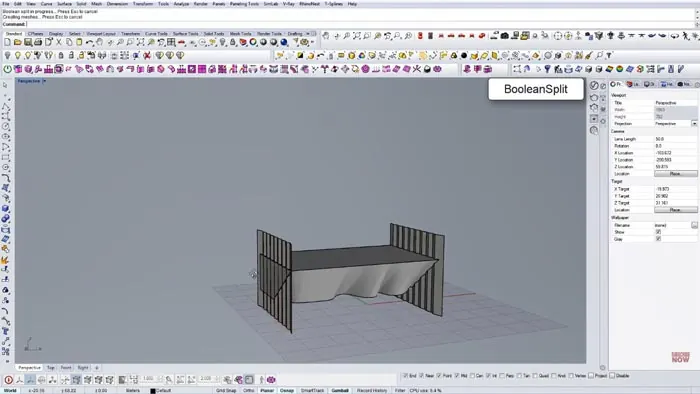700x394 pixels.
Task: Click the magenta flower icon in bottom toolbar
Action: [x=271, y=380]
